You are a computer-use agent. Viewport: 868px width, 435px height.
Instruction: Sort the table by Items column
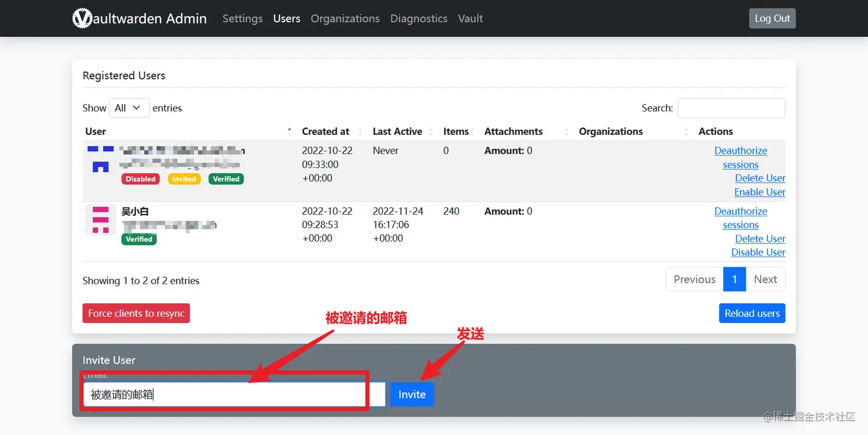(x=459, y=131)
